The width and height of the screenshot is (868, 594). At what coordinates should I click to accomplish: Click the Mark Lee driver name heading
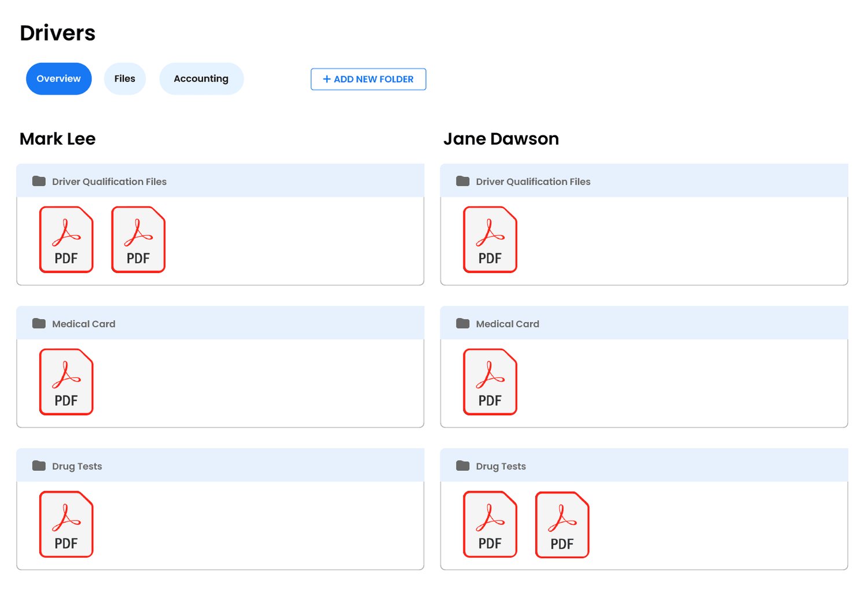(x=58, y=139)
